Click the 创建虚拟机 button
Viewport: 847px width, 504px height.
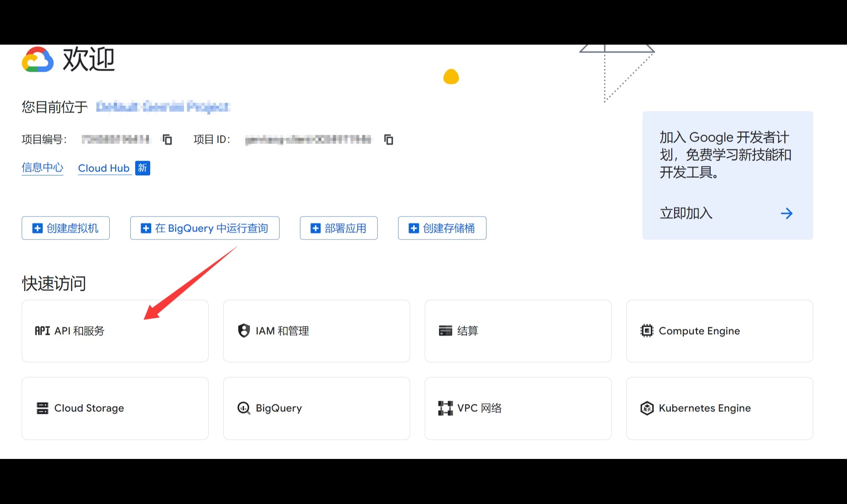click(x=66, y=228)
